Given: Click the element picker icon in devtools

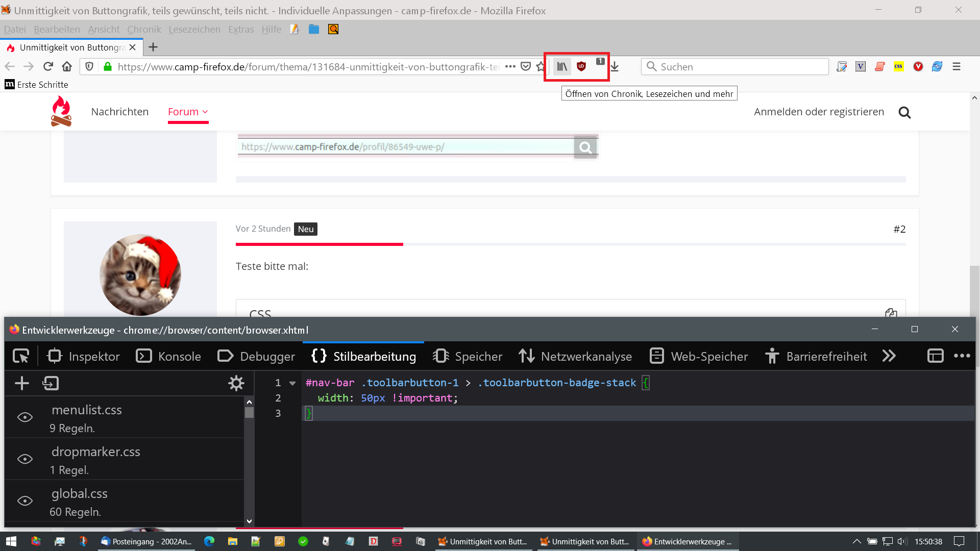Looking at the screenshot, I should pos(21,356).
